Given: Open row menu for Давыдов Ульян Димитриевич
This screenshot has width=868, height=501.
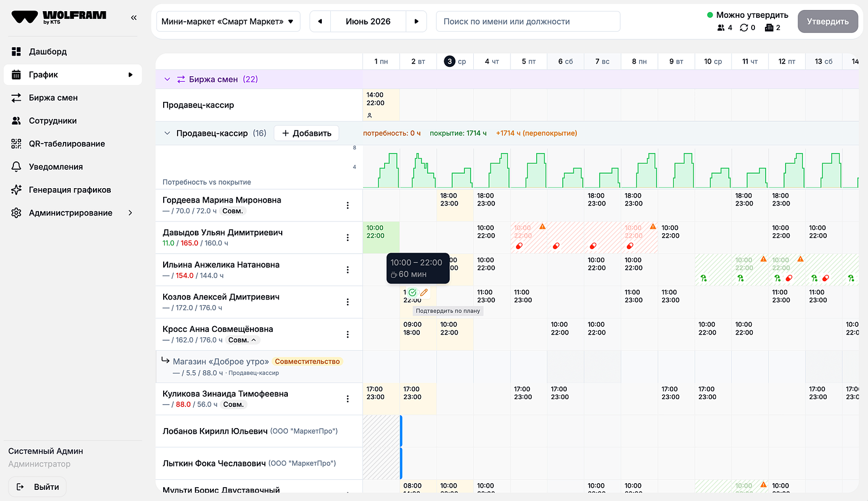Looking at the screenshot, I should pos(347,238).
